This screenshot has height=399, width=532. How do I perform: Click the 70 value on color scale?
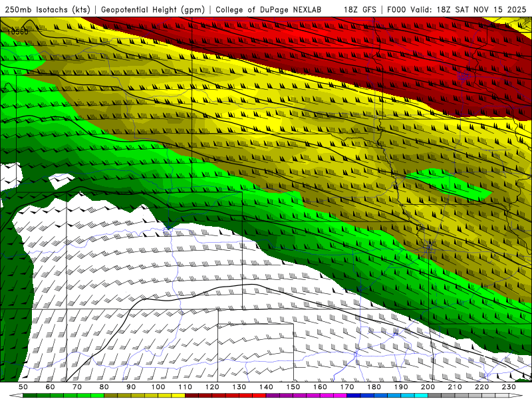pyautogui.click(x=77, y=387)
